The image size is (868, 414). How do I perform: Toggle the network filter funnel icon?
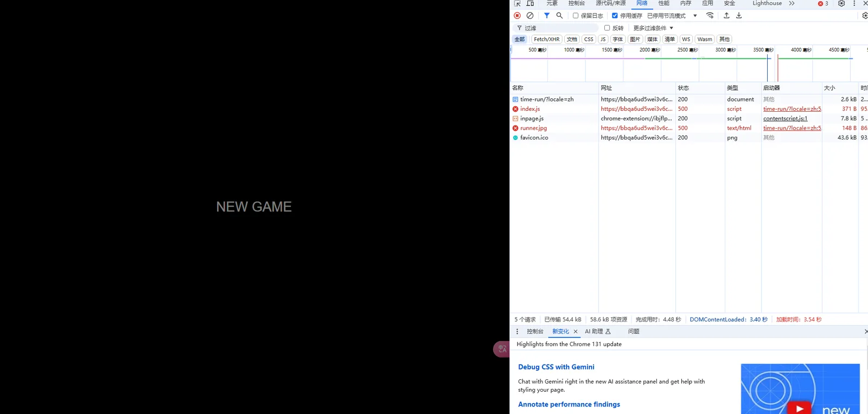tap(547, 16)
